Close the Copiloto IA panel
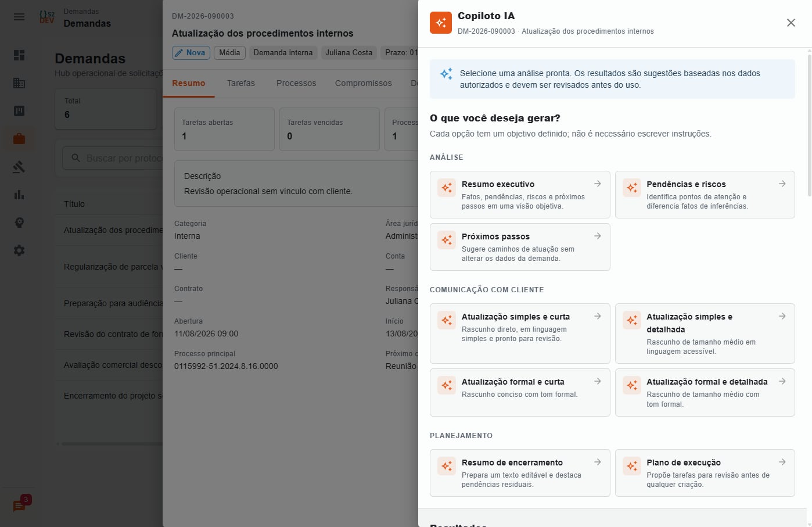Image resolution: width=812 pixels, height=527 pixels. [791, 23]
